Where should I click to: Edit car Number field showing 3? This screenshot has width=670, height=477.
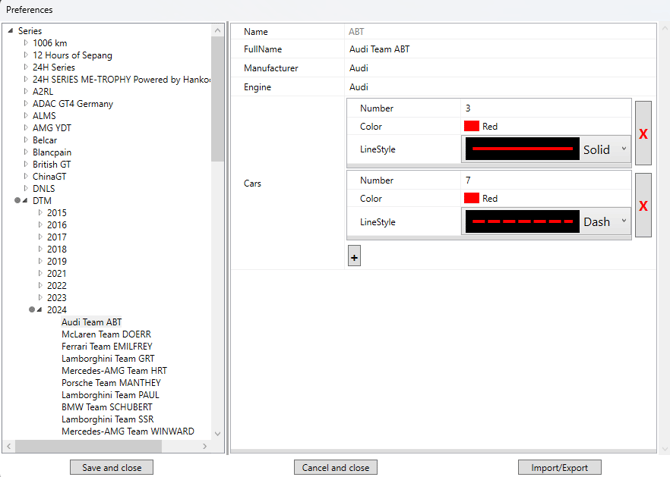click(546, 108)
